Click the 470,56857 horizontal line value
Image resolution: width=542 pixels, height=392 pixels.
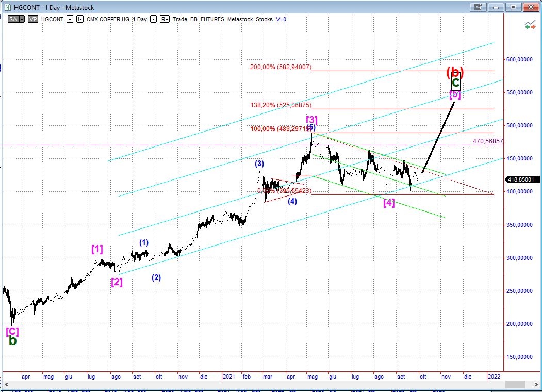[x=488, y=141]
